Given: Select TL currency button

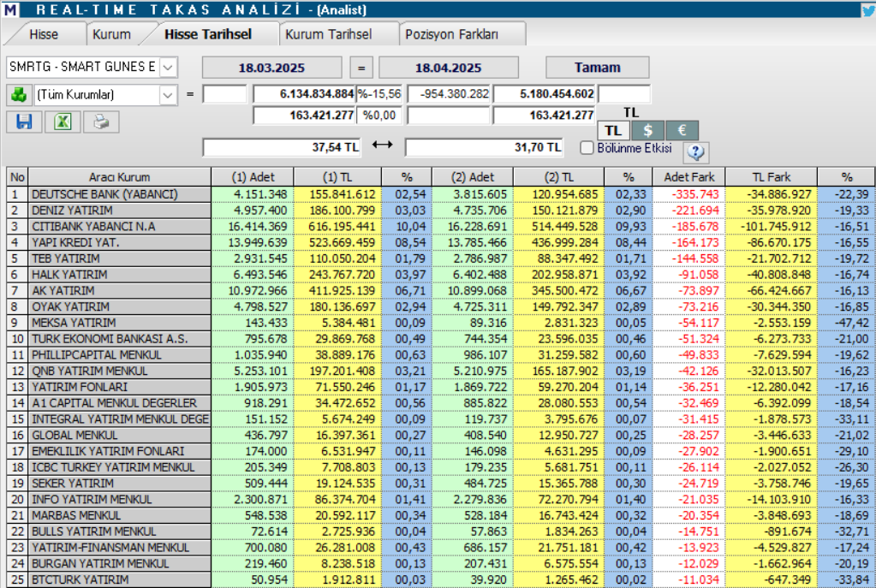Looking at the screenshot, I should (613, 131).
